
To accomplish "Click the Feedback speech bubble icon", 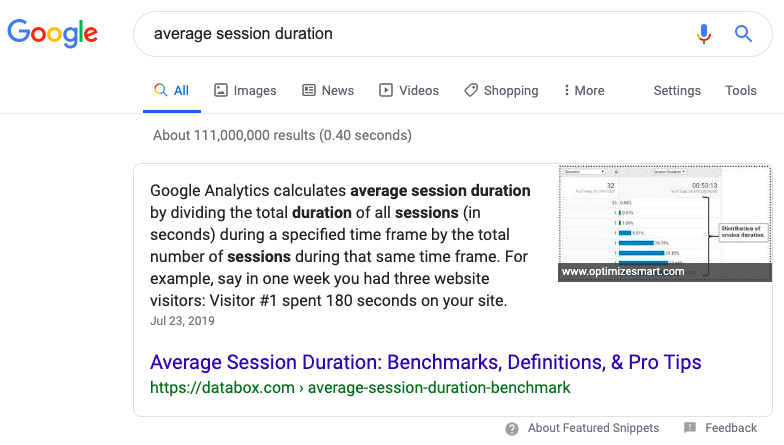I will pyautogui.click(x=690, y=428).
